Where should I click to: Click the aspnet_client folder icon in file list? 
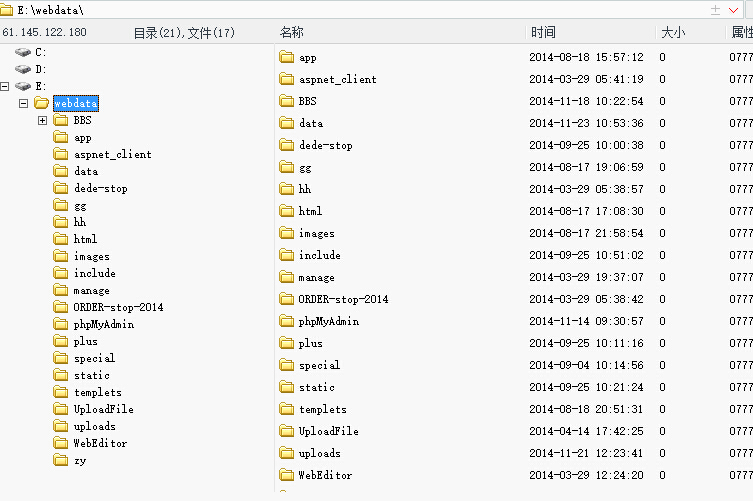click(x=287, y=79)
